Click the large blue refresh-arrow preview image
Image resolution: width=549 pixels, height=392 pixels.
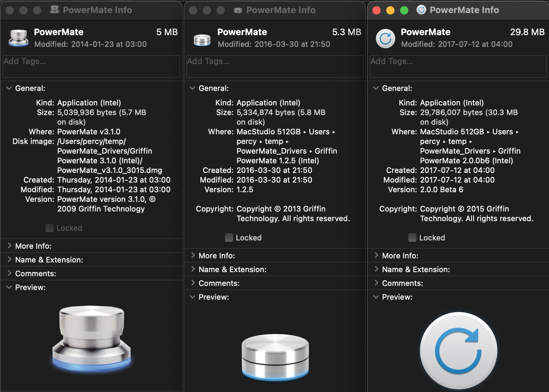[459, 351]
